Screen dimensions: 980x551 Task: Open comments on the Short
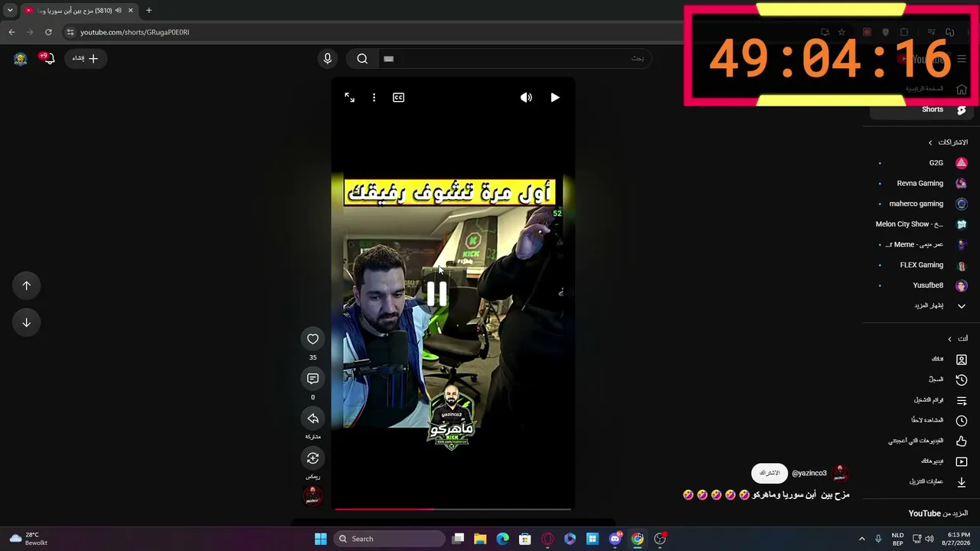click(x=312, y=379)
